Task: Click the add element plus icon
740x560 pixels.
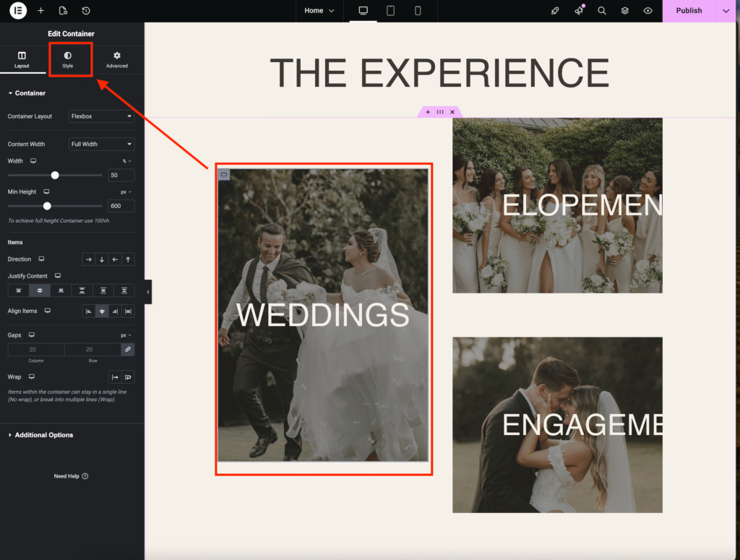Action: pos(40,11)
